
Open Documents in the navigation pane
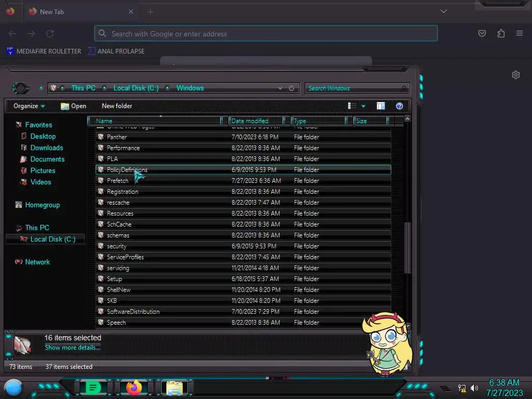(x=47, y=159)
